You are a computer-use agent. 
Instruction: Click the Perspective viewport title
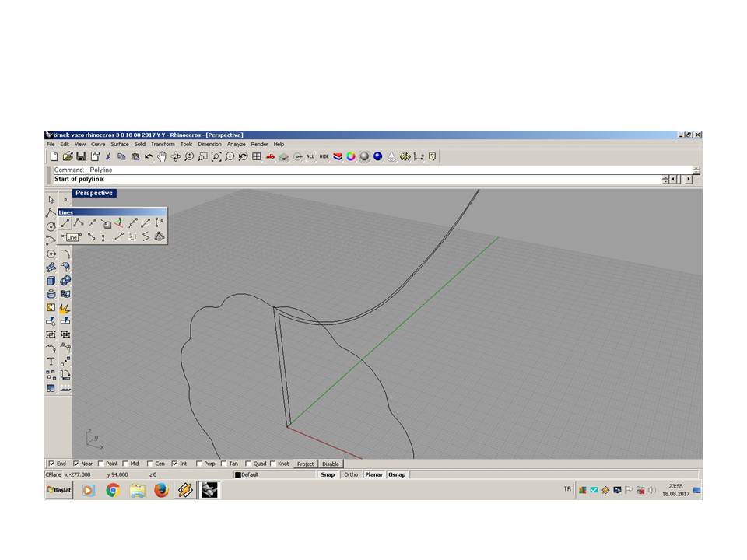pos(94,193)
